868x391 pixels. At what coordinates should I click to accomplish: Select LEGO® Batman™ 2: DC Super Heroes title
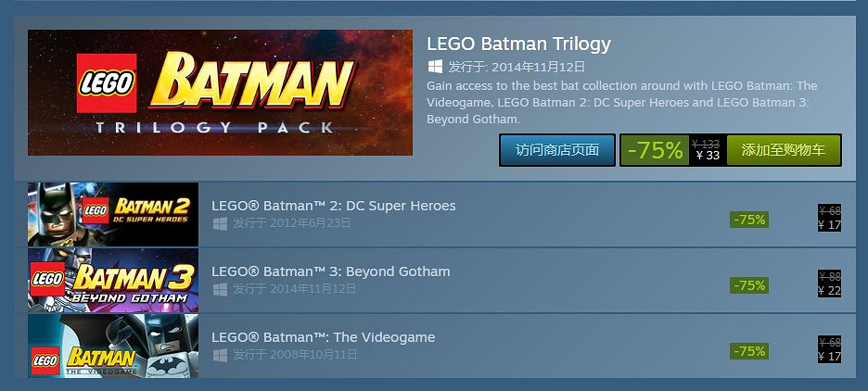tap(334, 206)
